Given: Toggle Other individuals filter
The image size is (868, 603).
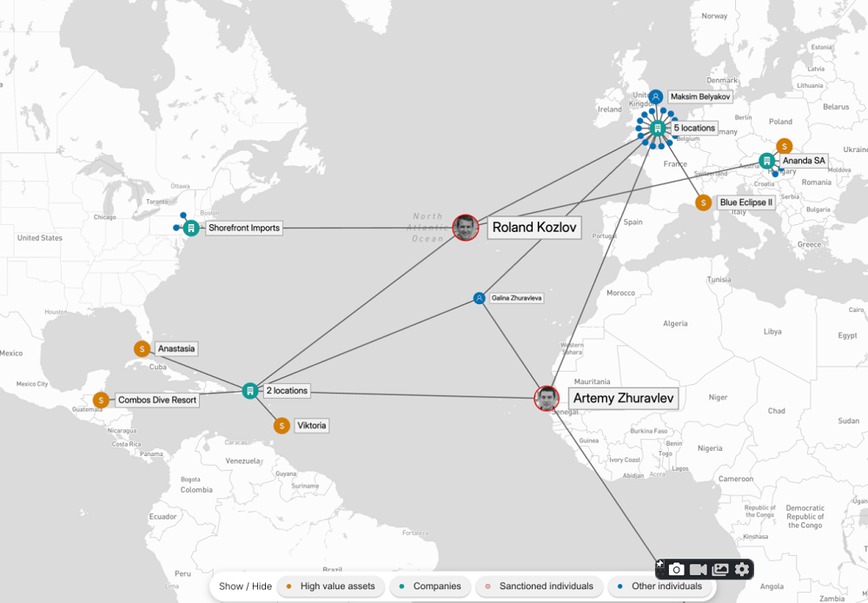Looking at the screenshot, I should 659,586.
